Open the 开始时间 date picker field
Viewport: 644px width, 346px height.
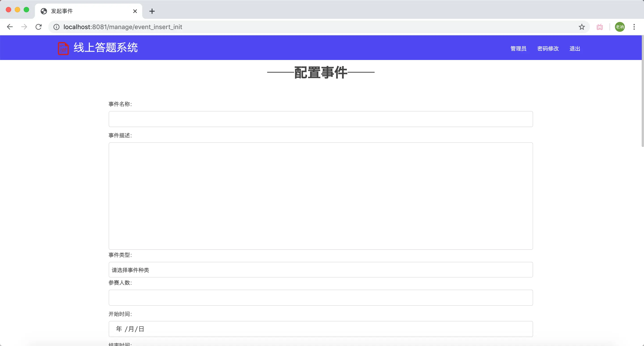coord(320,329)
